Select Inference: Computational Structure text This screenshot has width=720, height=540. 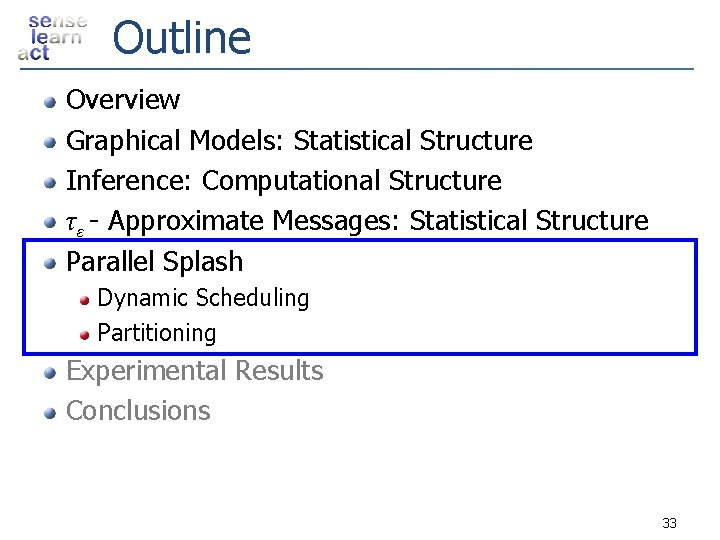[283, 181]
